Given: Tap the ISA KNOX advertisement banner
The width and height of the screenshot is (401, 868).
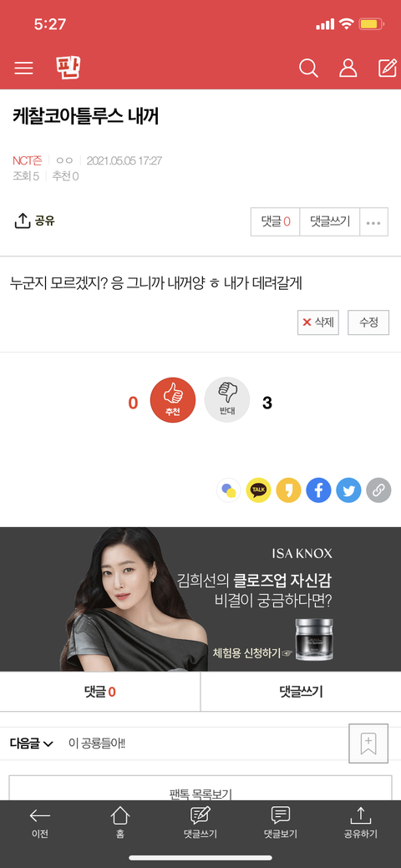Looking at the screenshot, I should coord(200,599).
